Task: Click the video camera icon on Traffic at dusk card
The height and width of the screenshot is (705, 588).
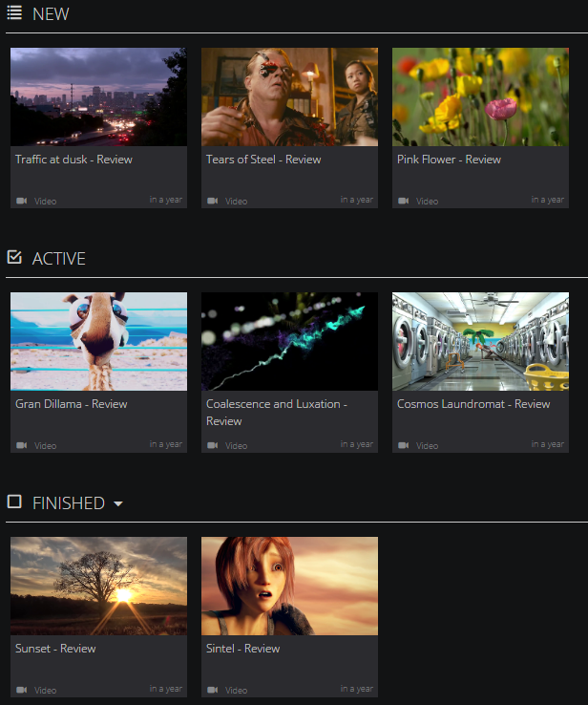Action: pyautogui.click(x=22, y=201)
